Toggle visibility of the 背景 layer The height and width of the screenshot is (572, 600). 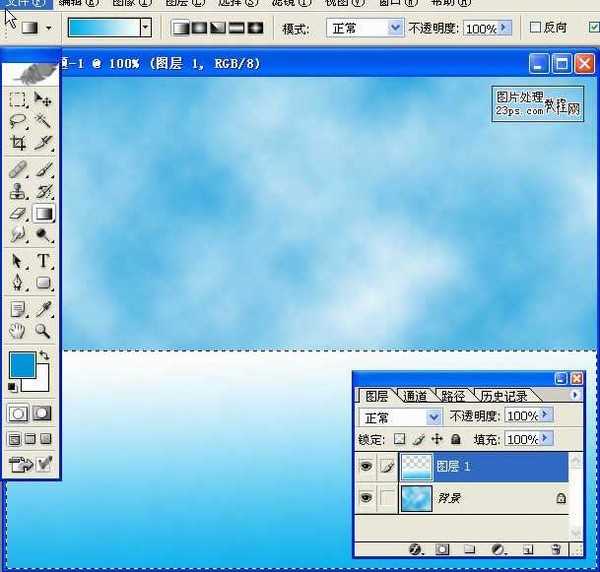point(367,498)
